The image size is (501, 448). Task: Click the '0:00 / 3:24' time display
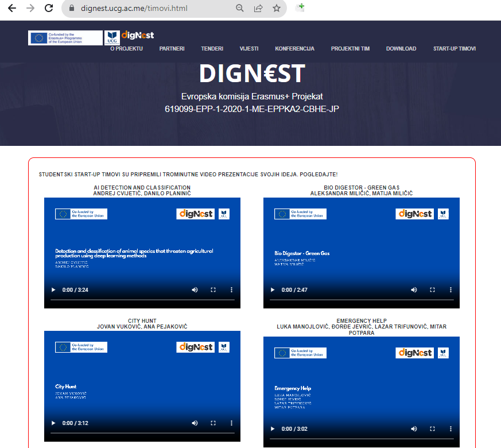coord(75,289)
